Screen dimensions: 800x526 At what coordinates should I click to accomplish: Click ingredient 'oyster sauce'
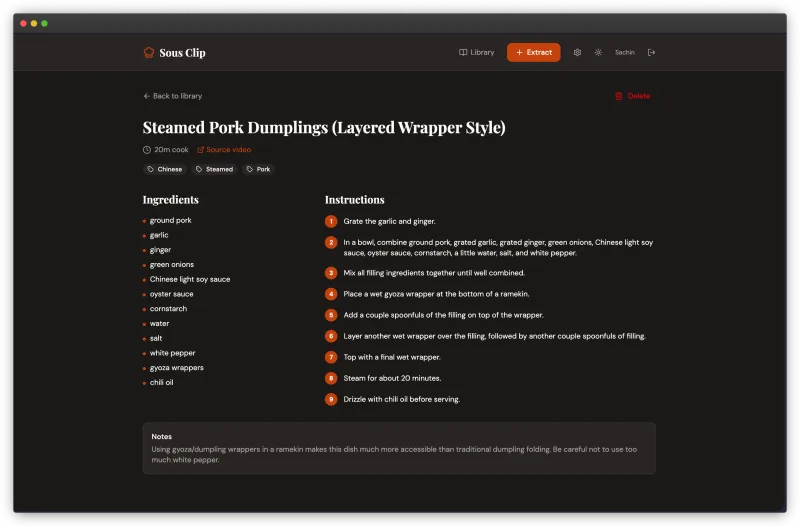click(171, 294)
